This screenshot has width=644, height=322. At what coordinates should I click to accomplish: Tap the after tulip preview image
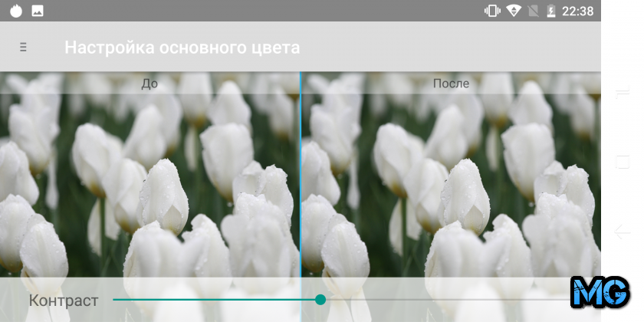[x=451, y=184]
